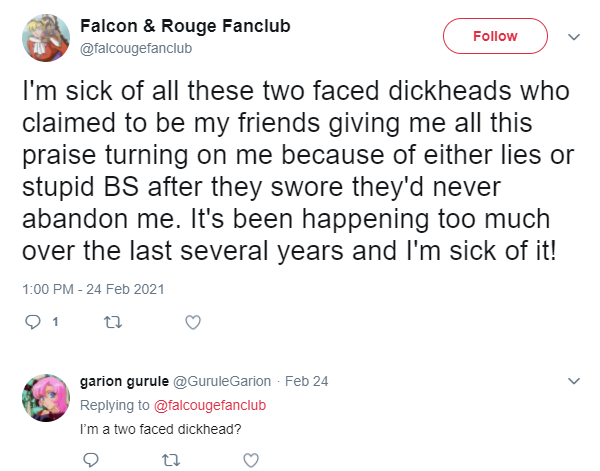This screenshot has width=600, height=471.
Task: Retweet garion gurule's reply
Action: coord(171,460)
